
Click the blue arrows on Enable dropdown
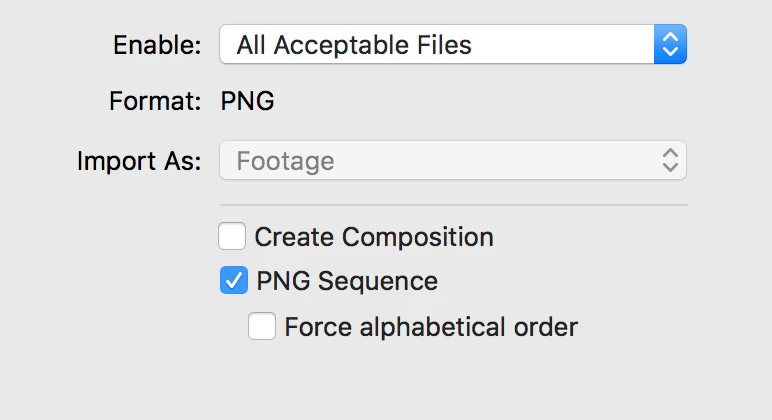(x=670, y=44)
